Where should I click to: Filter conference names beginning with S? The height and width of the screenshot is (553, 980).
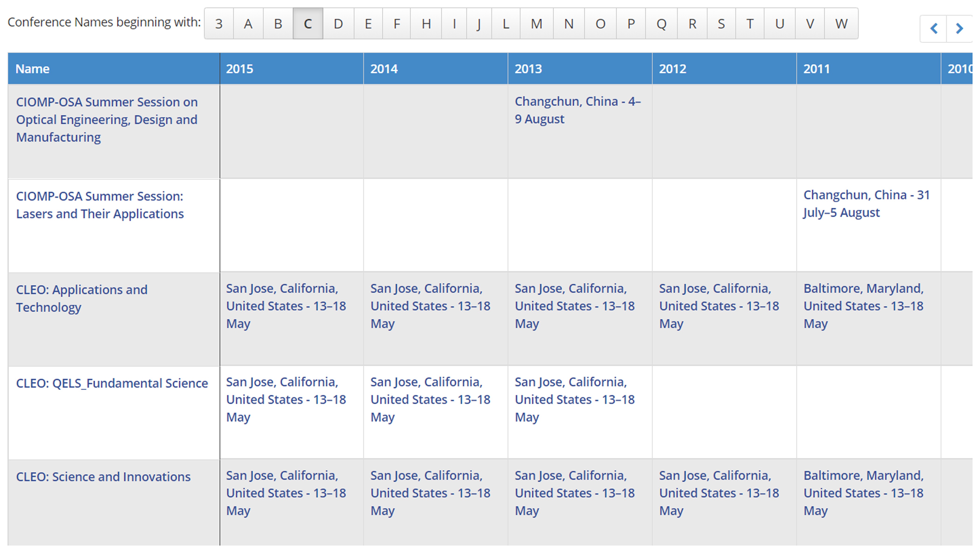click(721, 24)
